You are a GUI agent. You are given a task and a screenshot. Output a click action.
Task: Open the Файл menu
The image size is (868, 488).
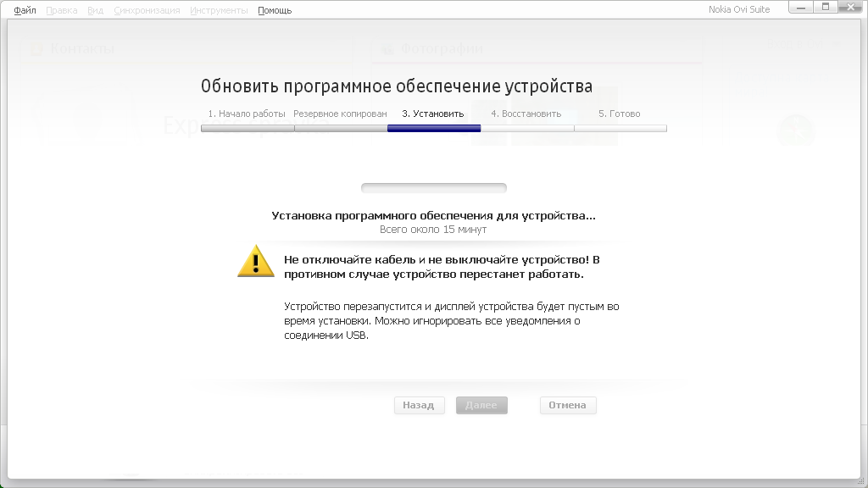(x=25, y=10)
